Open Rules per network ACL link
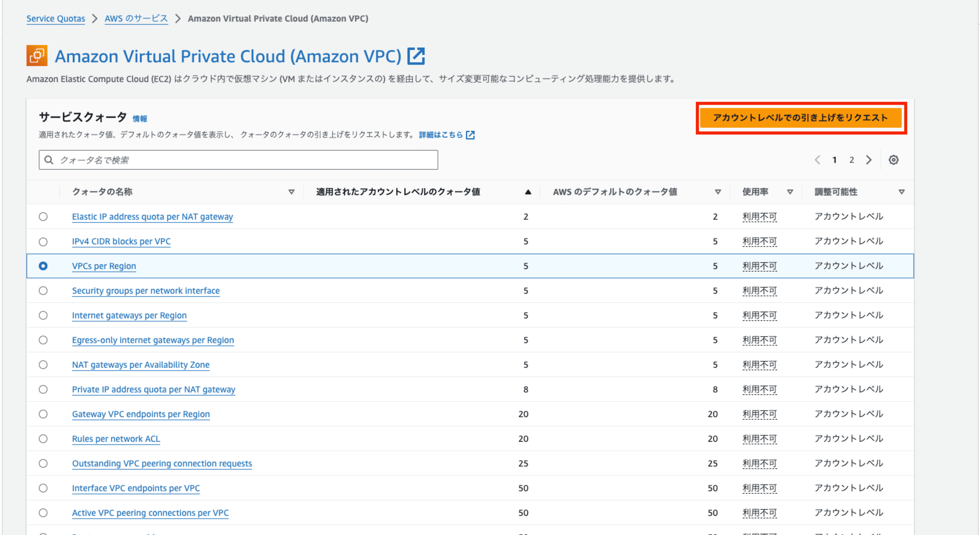The image size is (980, 535). click(116, 439)
